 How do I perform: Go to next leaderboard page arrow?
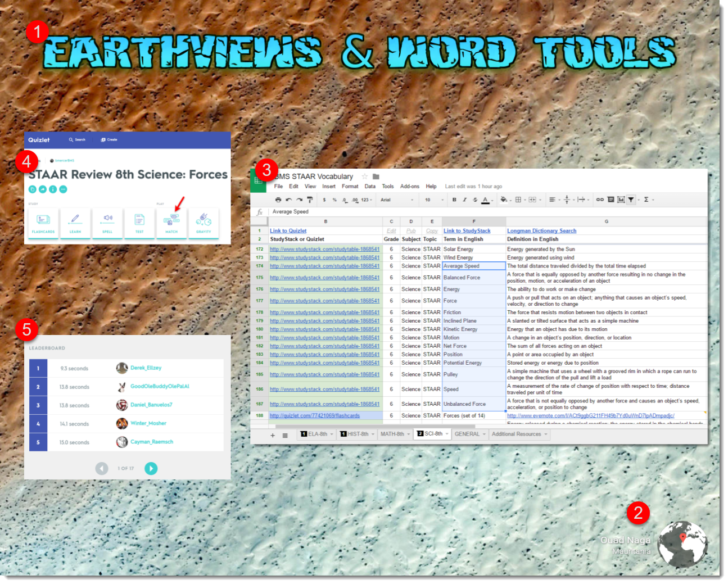[x=151, y=468]
